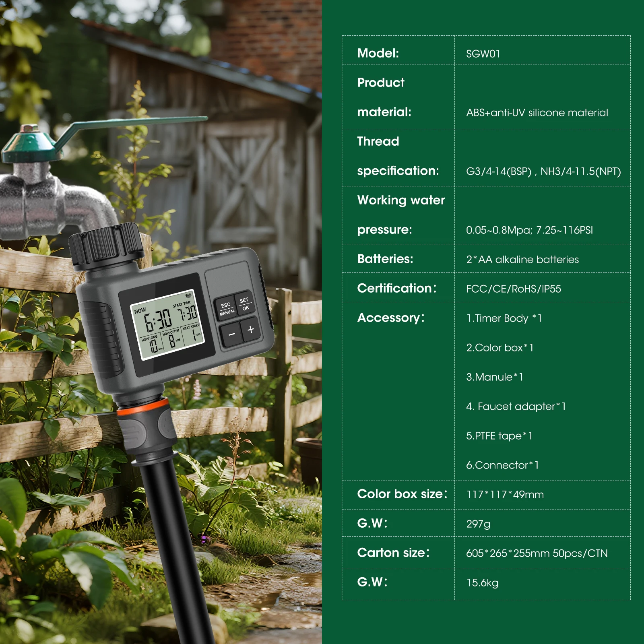644x644 pixels.
Task: Click the NEXT START value on the LCD
Action: click(194, 335)
